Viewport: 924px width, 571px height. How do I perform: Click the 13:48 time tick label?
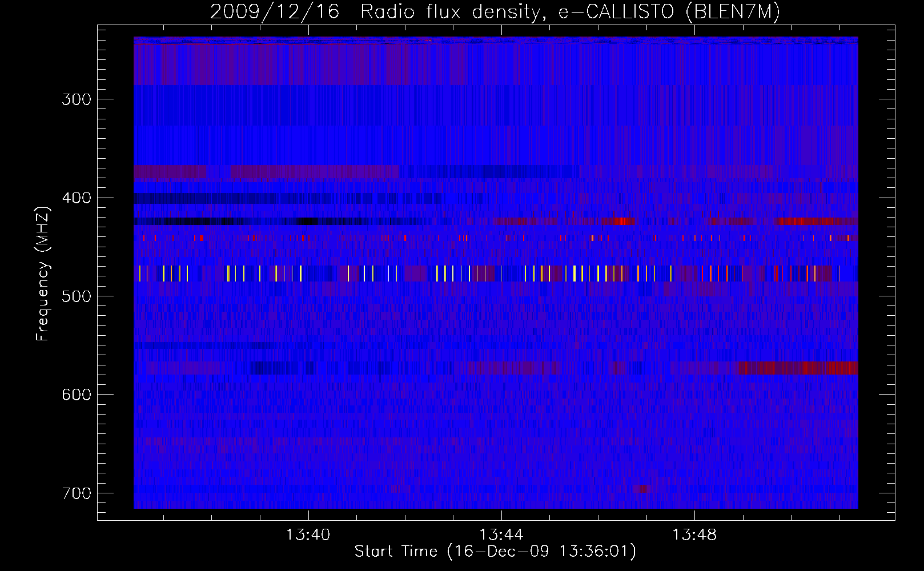(694, 534)
